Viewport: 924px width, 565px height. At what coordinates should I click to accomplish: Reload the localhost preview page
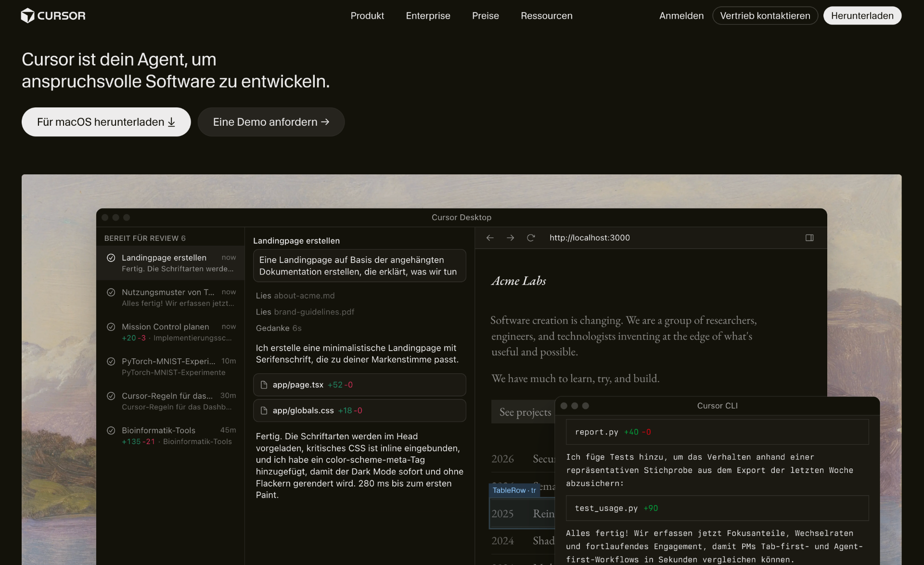pyautogui.click(x=531, y=237)
